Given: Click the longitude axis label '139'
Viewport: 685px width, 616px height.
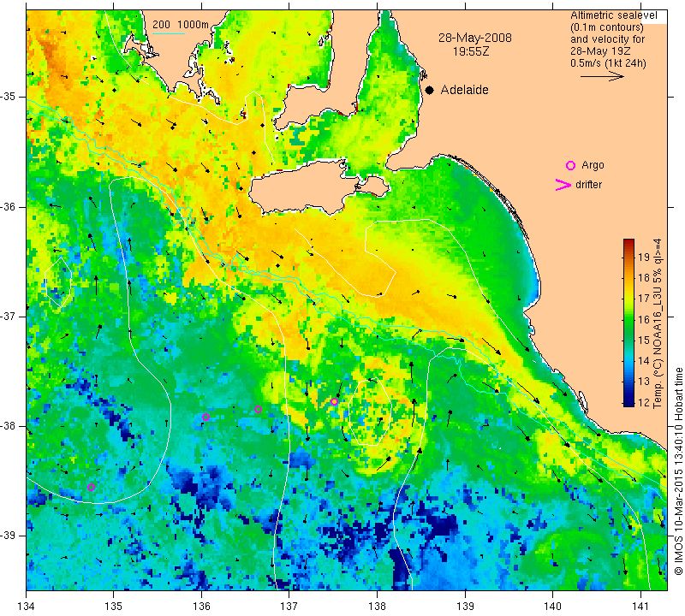Looking at the screenshot, I should pyautogui.click(x=465, y=607).
